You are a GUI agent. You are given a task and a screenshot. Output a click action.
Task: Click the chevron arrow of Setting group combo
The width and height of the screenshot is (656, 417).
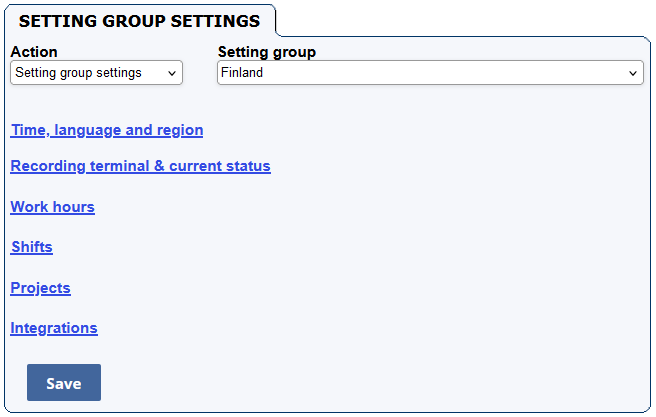coord(633,74)
